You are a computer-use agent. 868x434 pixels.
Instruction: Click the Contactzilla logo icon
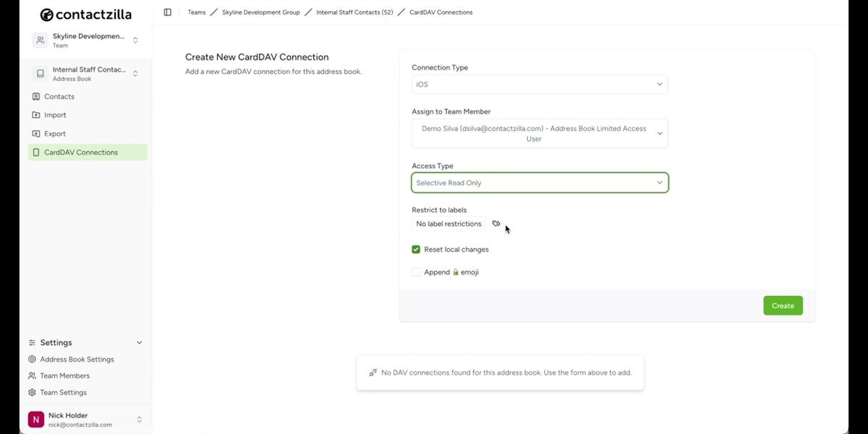46,14
